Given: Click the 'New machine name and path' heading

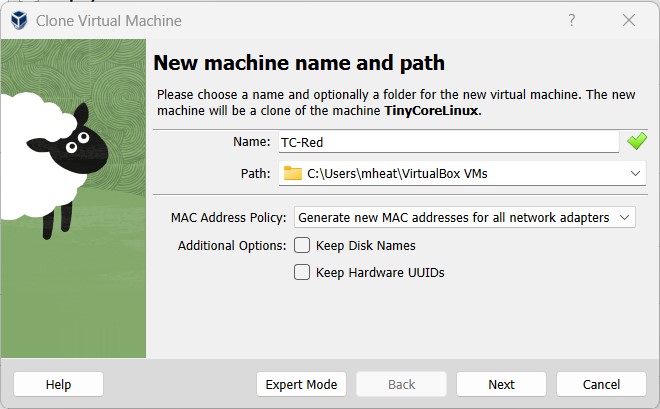Looking at the screenshot, I should tap(299, 63).
